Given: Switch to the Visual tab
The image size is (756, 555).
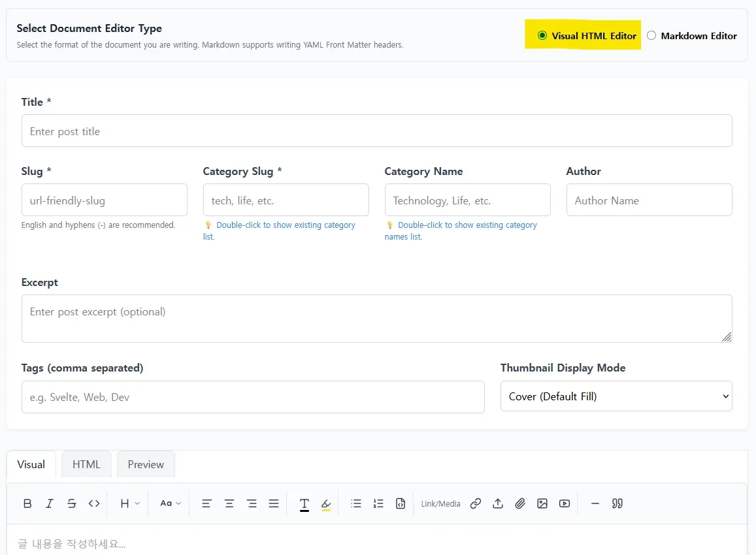Looking at the screenshot, I should [x=31, y=464].
